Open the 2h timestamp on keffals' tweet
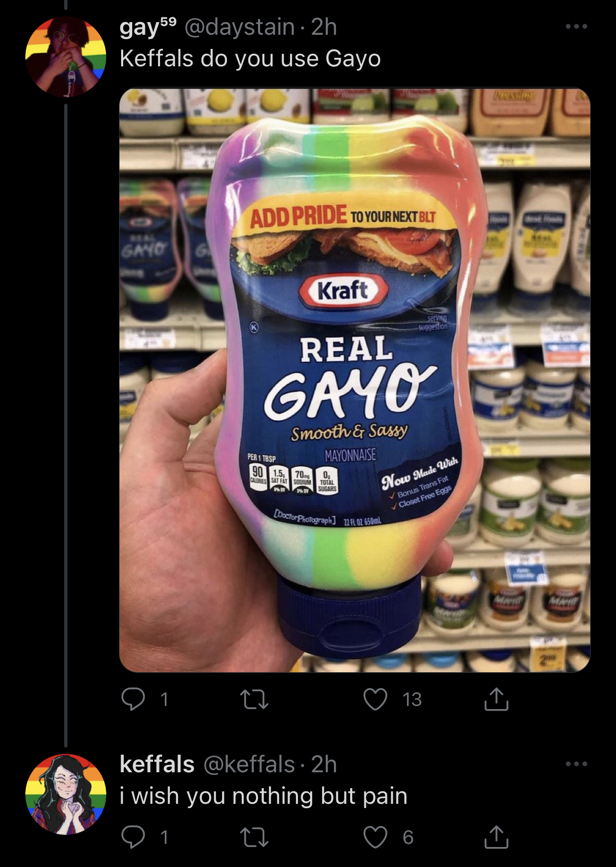Image resolution: width=616 pixels, height=867 pixels. [324, 764]
